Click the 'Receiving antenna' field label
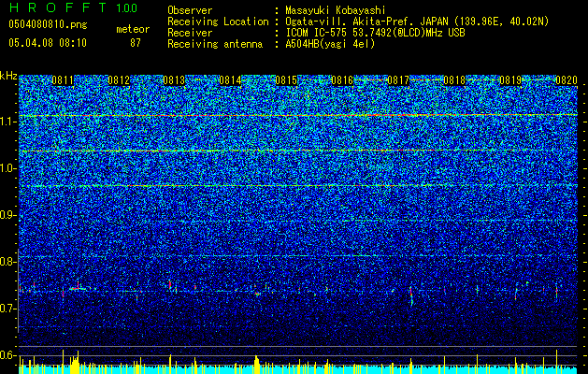 [x=215, y=44]
